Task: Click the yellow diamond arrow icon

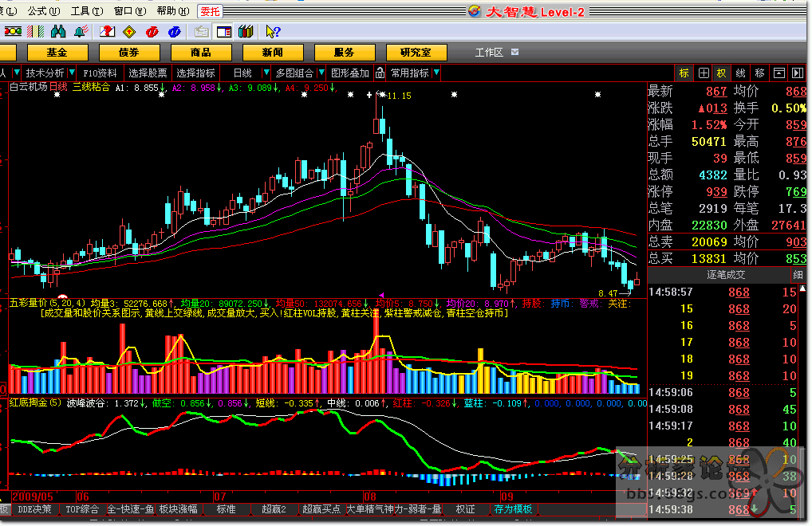Action: pos(129,32)
